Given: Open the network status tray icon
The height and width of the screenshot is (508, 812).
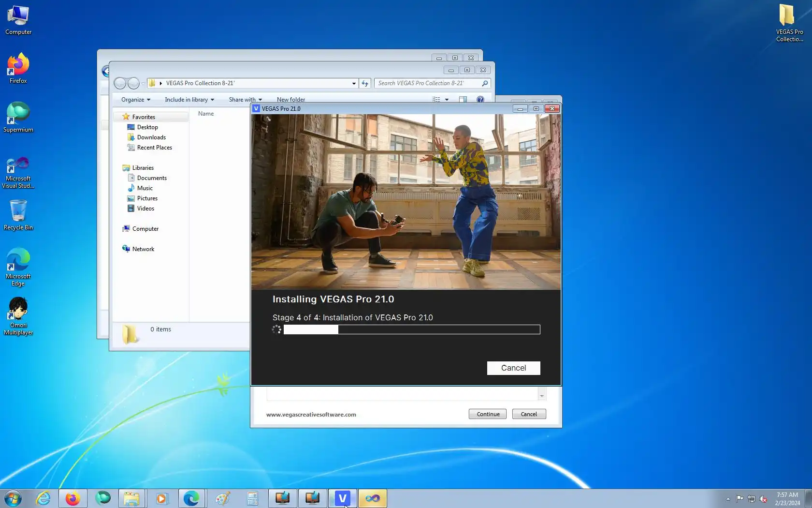Looking at the screenshot, I should (752, 499).
